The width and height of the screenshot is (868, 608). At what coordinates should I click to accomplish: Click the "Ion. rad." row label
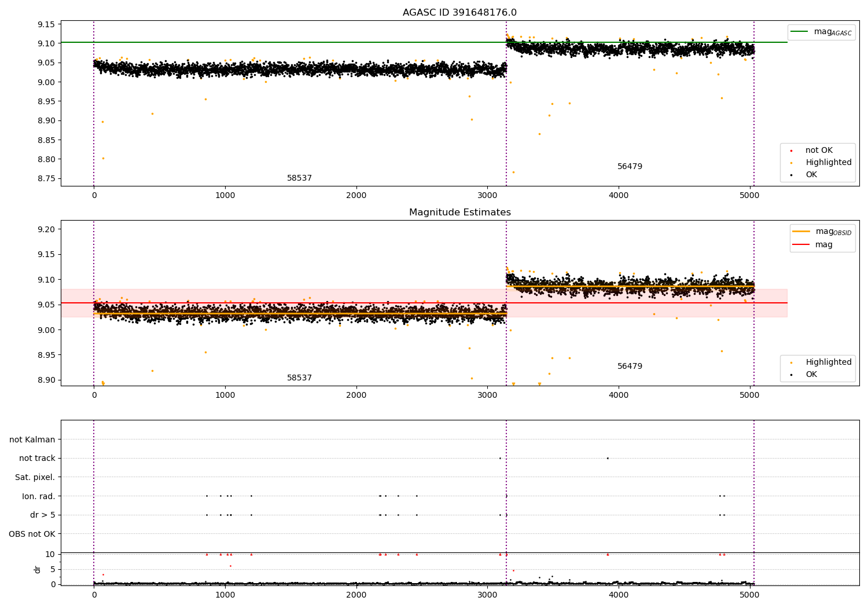(39, 496)
